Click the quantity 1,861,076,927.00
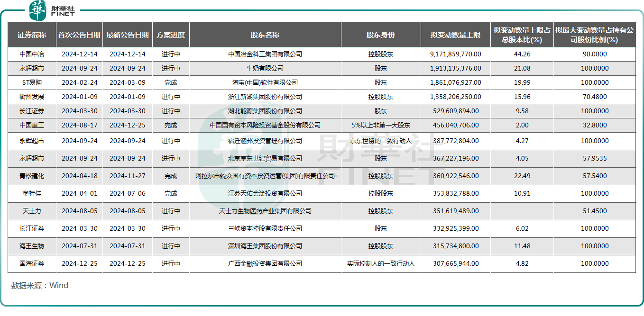The image size is (644, 316). tap(455, 82)
